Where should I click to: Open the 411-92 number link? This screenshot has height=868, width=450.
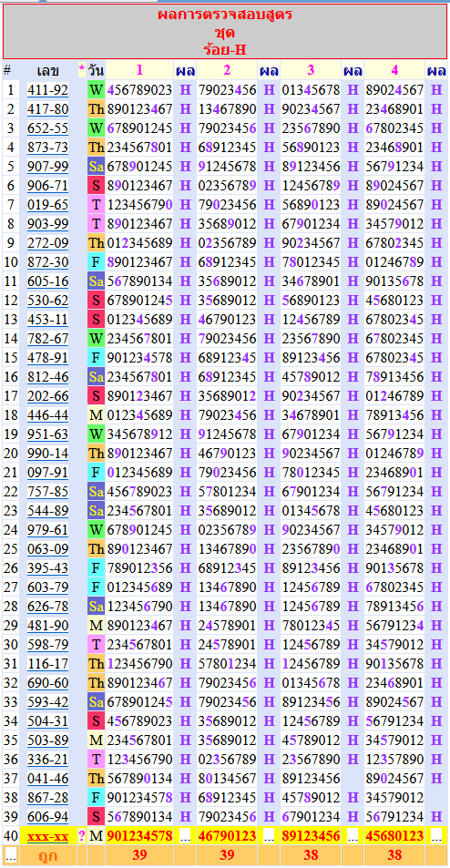[x=48, y=89]
